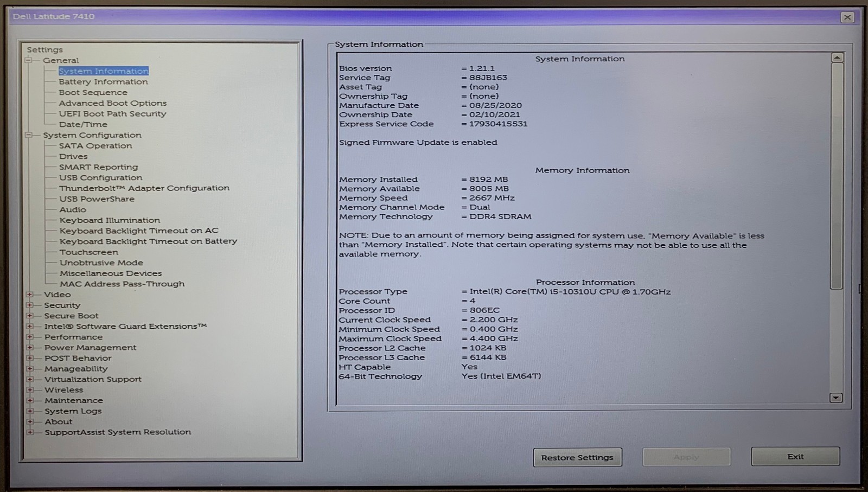This screenshot has width=868, height=492.
Task: Select the Security category label
Action: [62, 305]
